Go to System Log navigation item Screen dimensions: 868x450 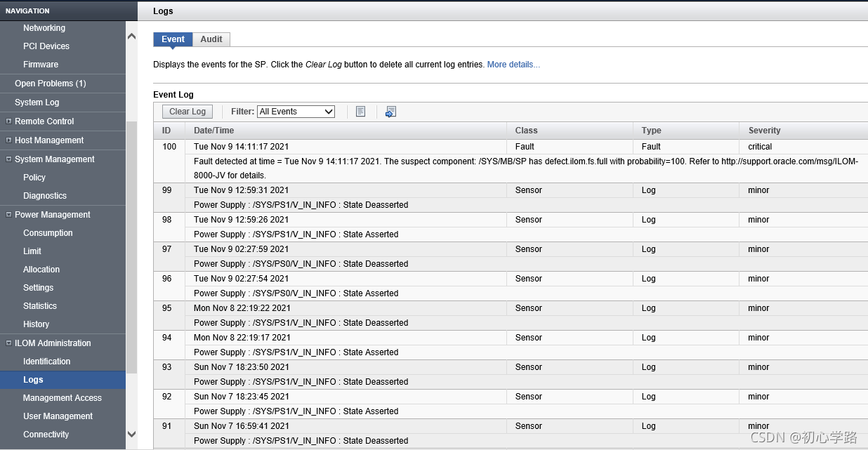(37, 102)
